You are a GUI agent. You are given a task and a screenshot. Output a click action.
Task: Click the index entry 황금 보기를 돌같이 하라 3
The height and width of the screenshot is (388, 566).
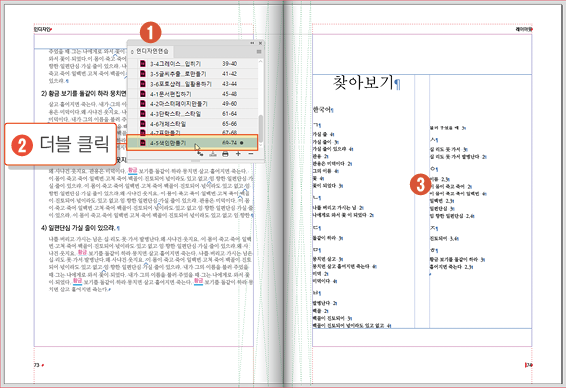(x=457, y=259)
